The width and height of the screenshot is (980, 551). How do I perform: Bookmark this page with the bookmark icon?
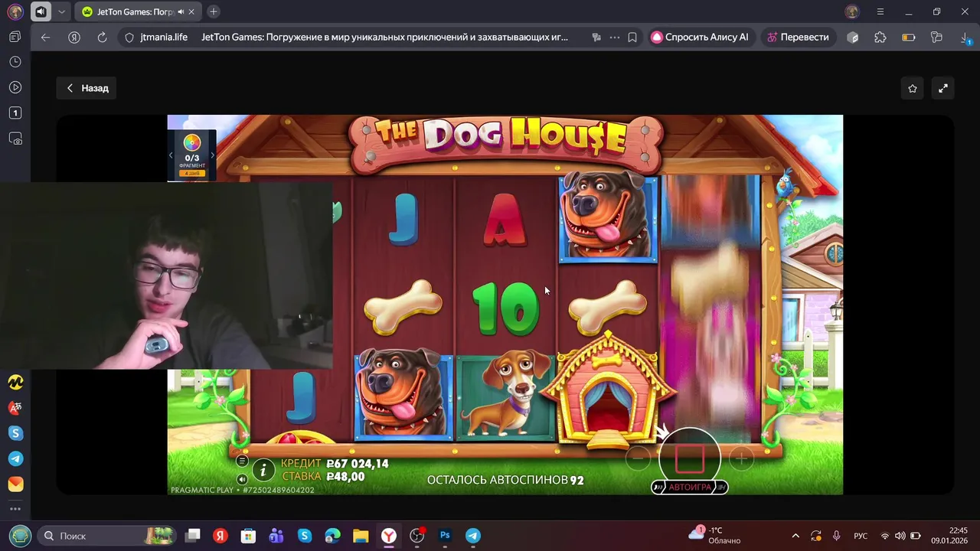(x=632, y=37)
